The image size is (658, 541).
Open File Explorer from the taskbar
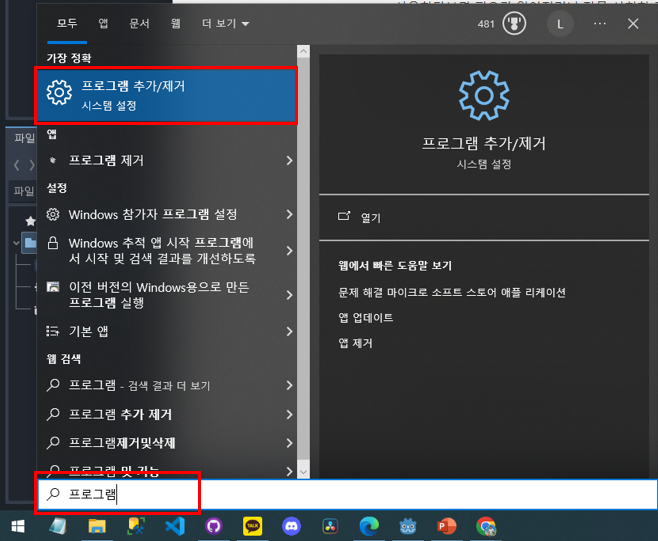pos(97,526)
